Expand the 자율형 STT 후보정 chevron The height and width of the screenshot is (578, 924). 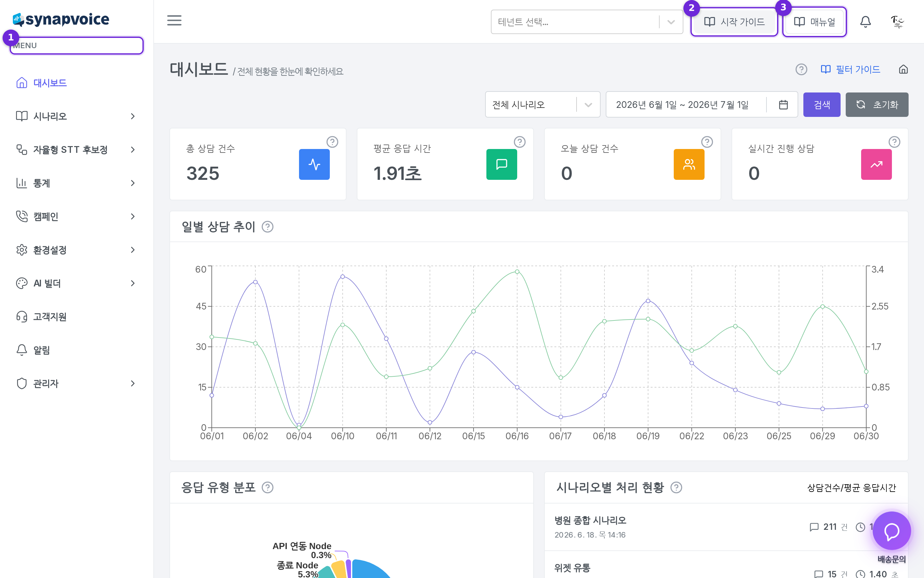pos(133,149)
